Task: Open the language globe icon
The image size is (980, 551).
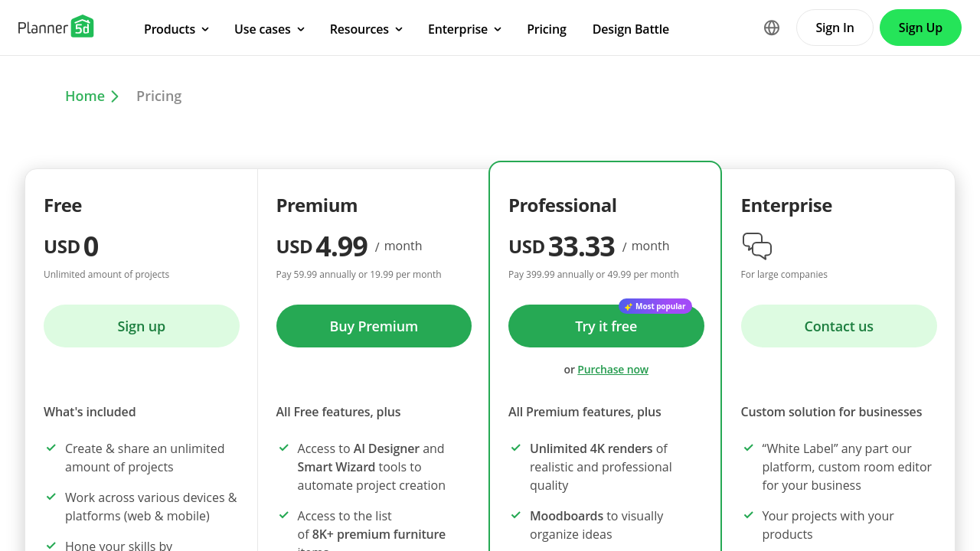Action: [772, 28]
